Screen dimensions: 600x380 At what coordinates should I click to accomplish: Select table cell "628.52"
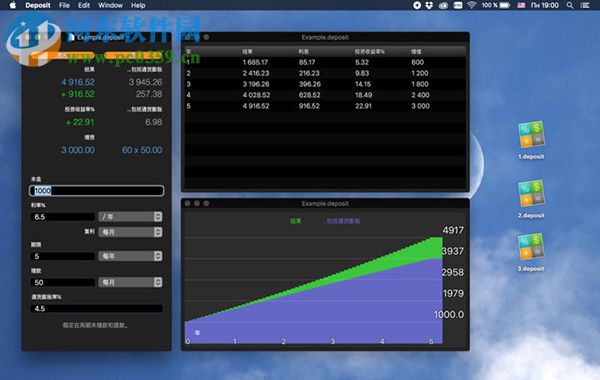pyautogui.click(x=310, y=95)
